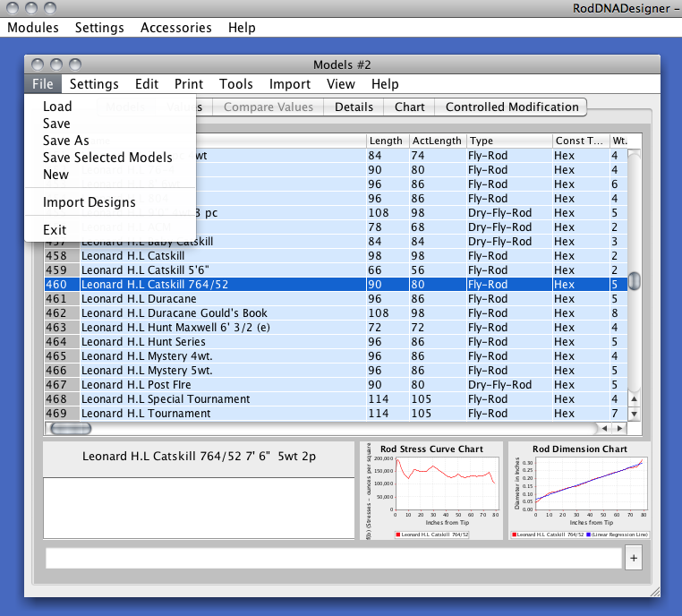
Task: Select row 467 Leonard H.L Post FIre
Action: pyautogui.click(x=336, y=385)
